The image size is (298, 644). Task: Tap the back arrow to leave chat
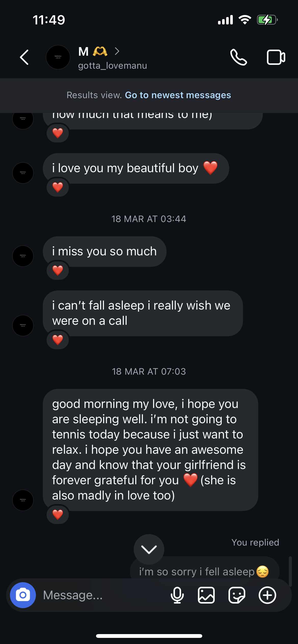click(x=24, y=57)
